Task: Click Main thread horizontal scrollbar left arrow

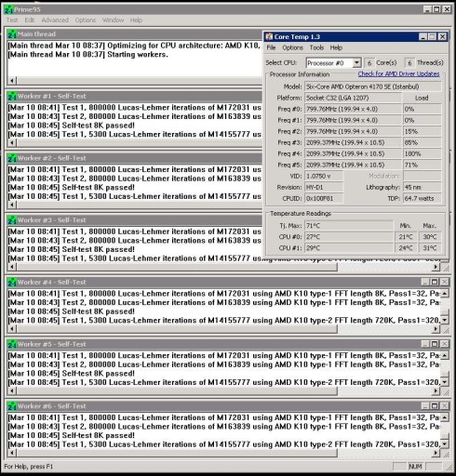Action: (x=12, y=81)
